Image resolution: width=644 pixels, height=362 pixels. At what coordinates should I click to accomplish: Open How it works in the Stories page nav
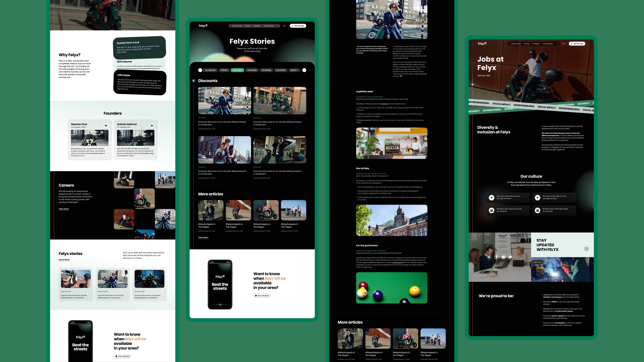point(237,26)
